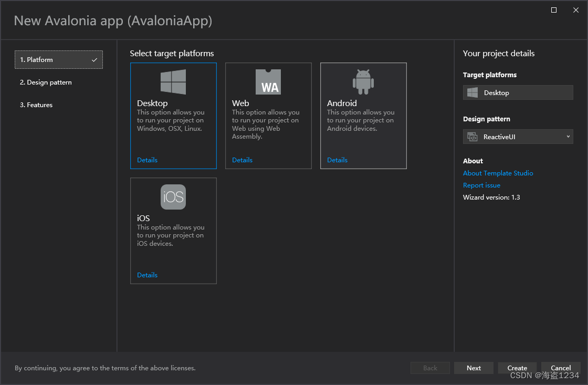The image size is (588, 385).
Task: Click the Next button
Action: tap(474, 368)
